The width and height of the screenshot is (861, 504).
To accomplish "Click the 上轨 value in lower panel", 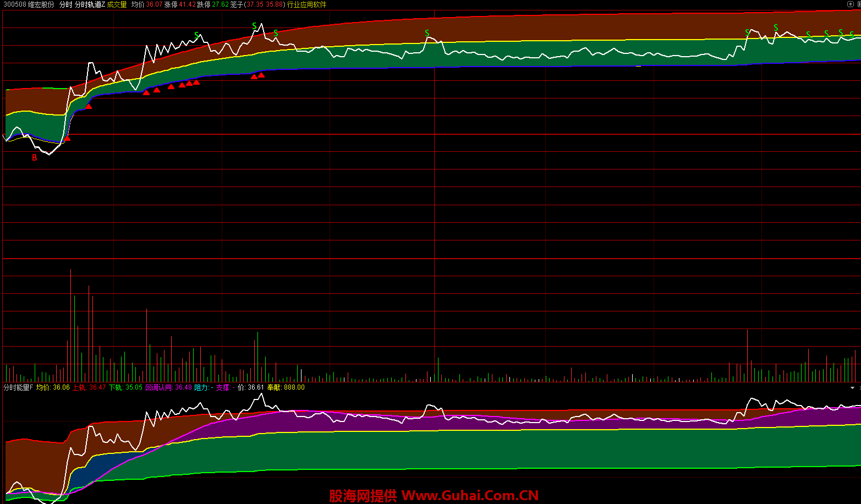I will 97,387.
